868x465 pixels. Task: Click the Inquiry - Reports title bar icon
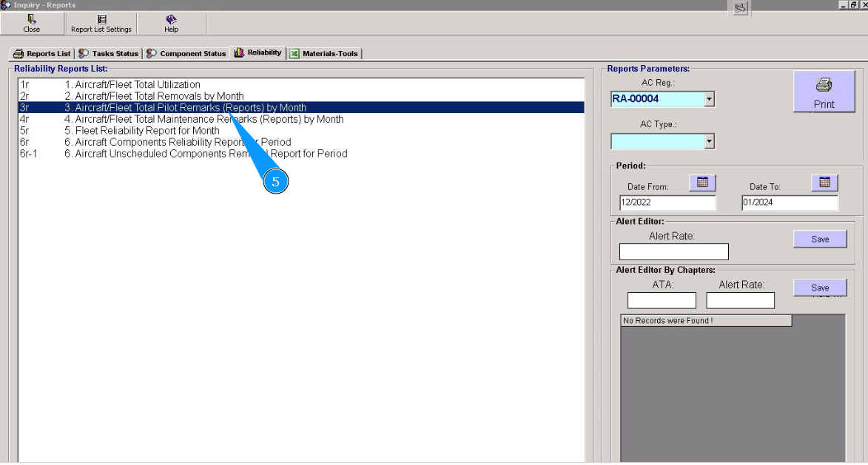[x=5, y=5]
